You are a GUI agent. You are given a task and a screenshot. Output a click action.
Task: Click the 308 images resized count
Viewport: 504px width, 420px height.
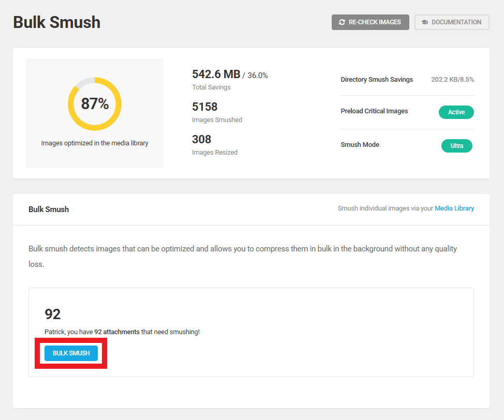tap(202, 140)
